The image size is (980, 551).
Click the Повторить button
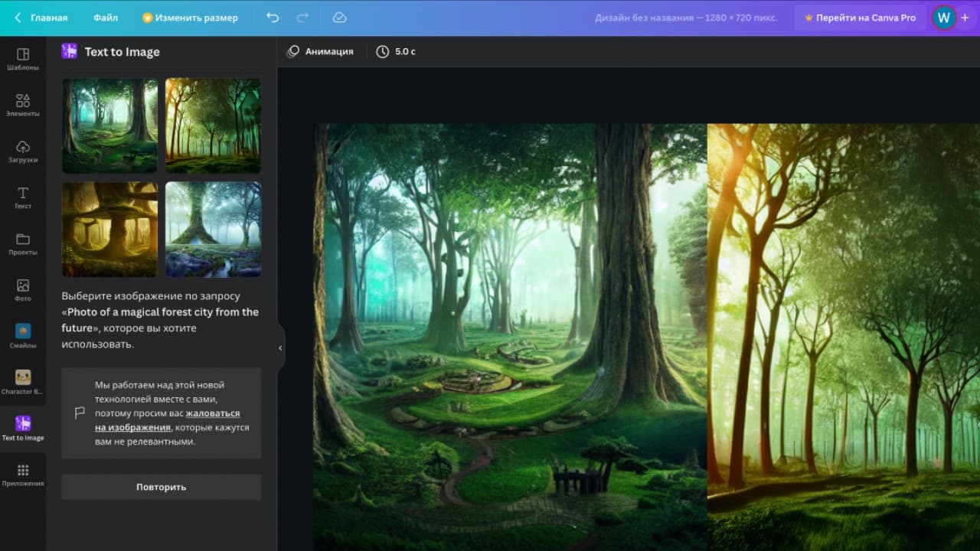click(162, 487)
